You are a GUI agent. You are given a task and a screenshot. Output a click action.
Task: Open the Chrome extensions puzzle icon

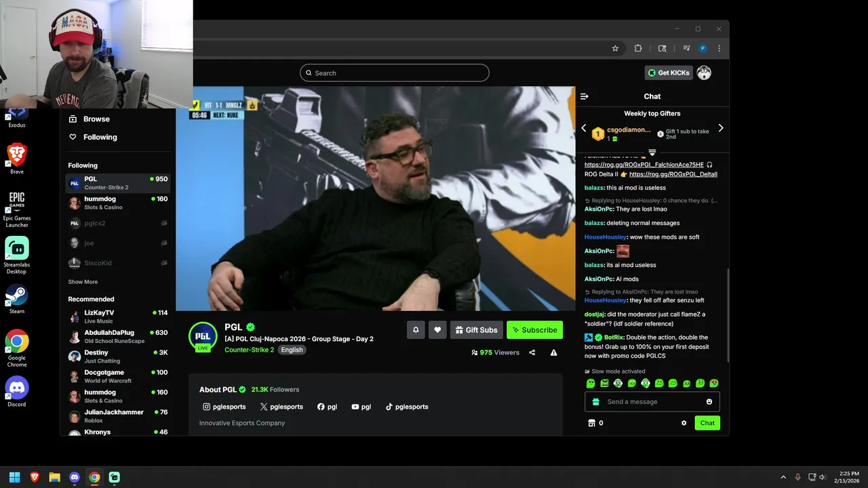638,48
